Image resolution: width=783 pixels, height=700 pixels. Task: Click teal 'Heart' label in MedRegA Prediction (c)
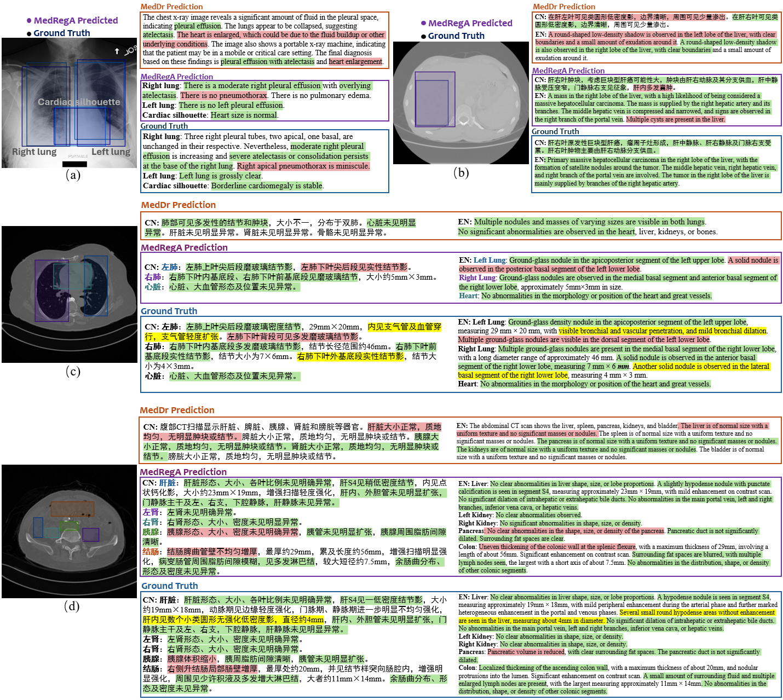469,296
